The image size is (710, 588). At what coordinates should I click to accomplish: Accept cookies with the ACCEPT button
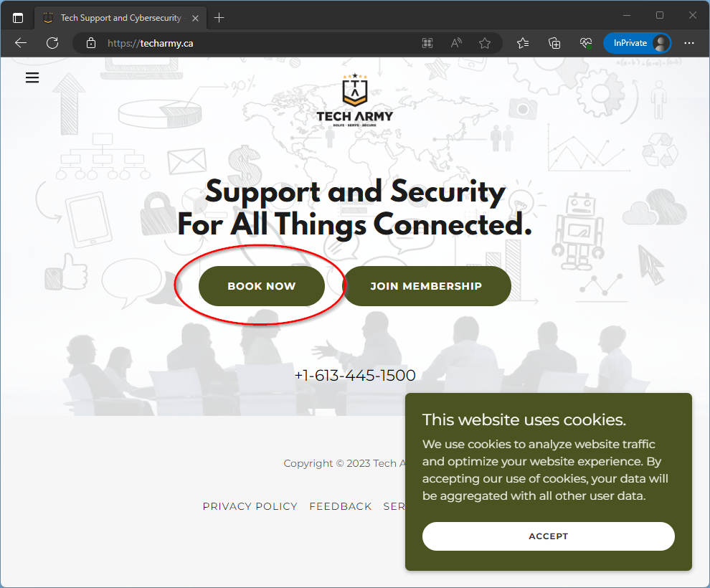coord(549,536)
